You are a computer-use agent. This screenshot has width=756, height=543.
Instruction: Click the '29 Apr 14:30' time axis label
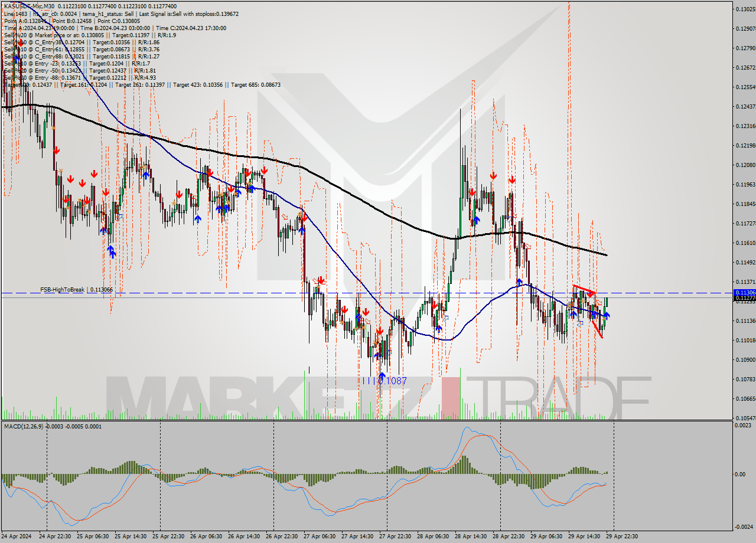[x=584, y=537]
